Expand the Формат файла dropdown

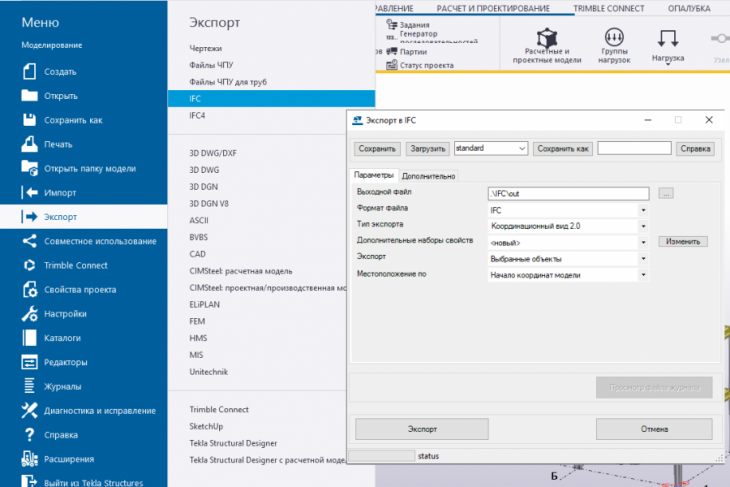[643, 210]
